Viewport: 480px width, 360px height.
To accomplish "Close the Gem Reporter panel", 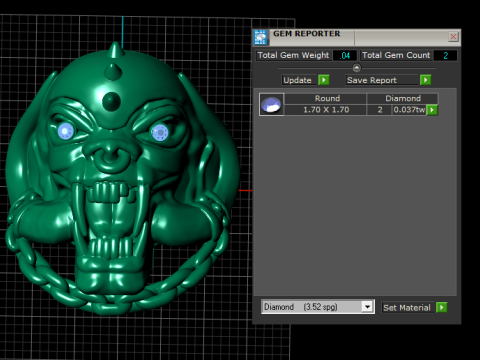I will 453,36.
